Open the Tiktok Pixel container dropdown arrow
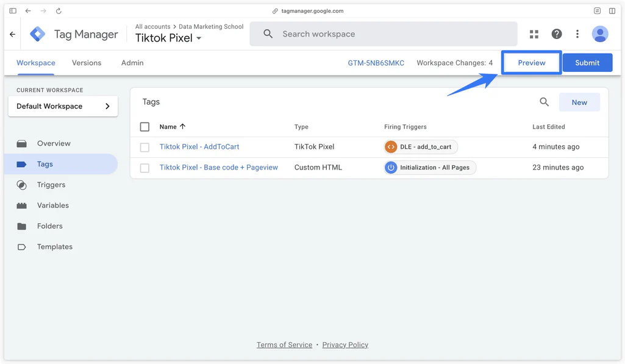The image size is (625, 364). (199, 38)
